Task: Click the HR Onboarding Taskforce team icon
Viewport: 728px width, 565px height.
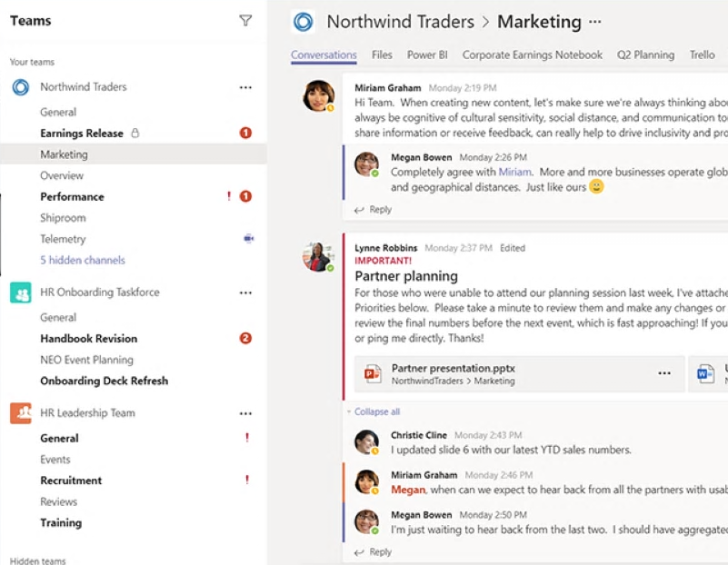Action: 20,292
